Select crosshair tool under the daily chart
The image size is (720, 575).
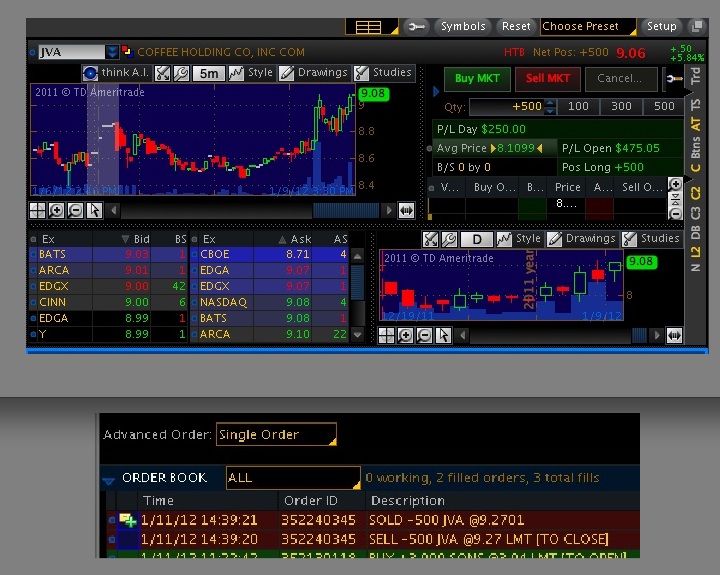386,335
